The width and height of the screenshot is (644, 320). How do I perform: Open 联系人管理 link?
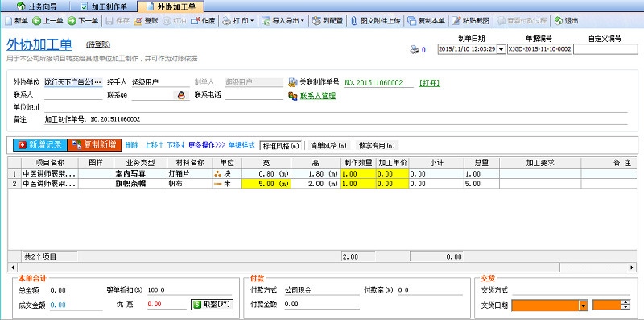coord(318,96)
